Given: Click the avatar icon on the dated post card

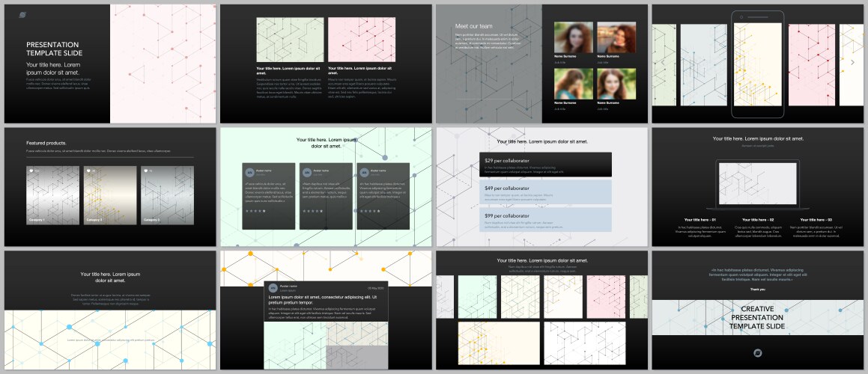Looking at the screenshot, I should [x=273, y=288].
